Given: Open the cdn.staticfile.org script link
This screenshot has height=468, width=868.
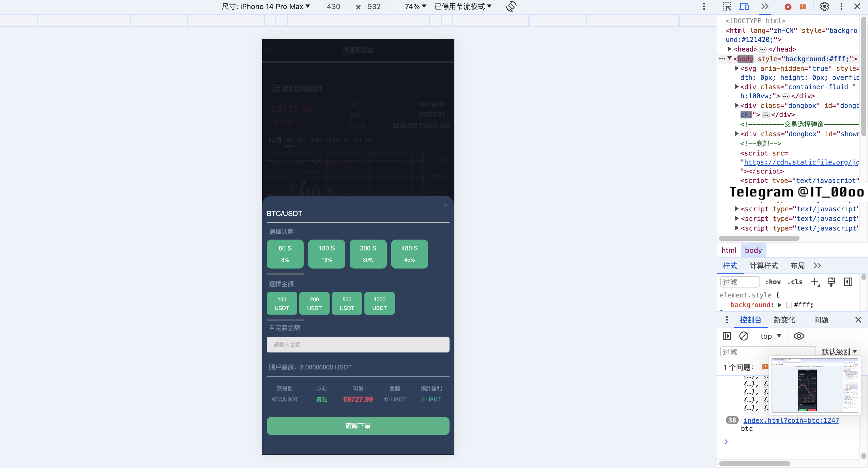Looking at the screenshot, I should tap(801, 162).
